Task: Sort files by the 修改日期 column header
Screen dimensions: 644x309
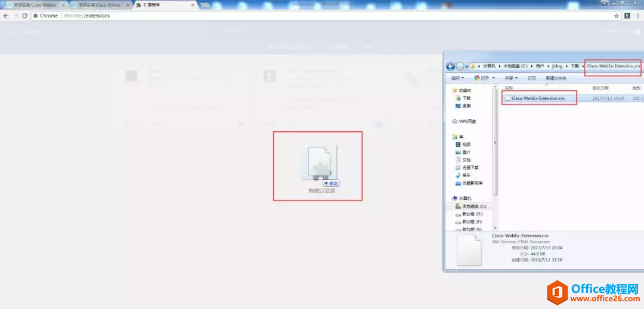Action: click(600, 88)
